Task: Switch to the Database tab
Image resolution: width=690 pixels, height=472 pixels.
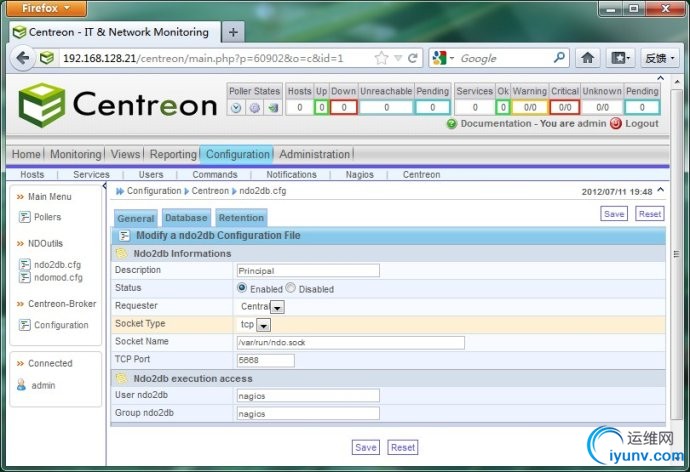Action: 186,218
